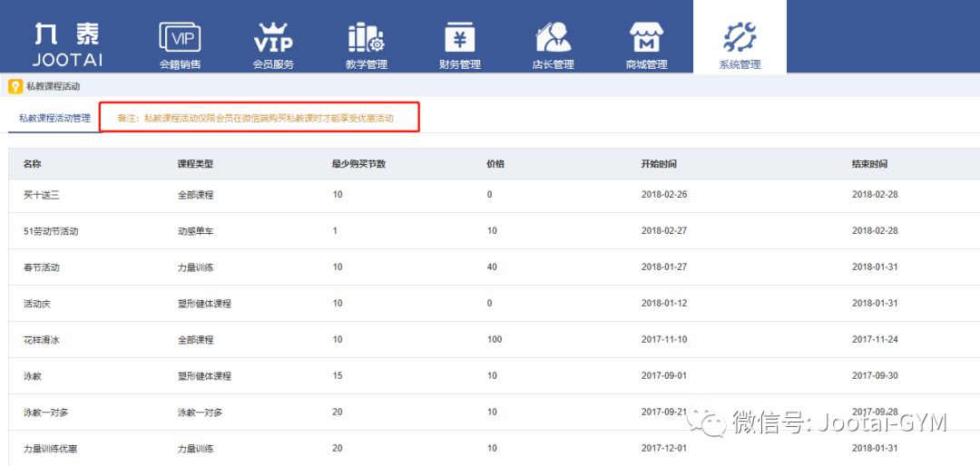980x466 pixels.
Task: Open 教学管理 books icon
Action: click(367, 37)
